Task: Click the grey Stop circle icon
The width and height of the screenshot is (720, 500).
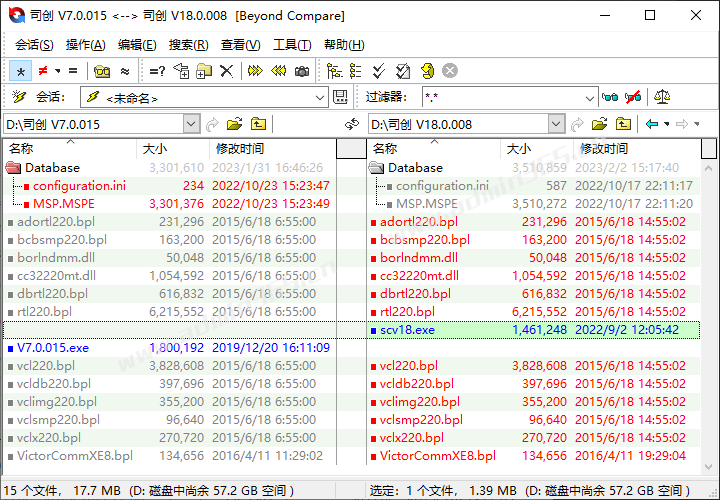Action: pyautogui.click(x=450, y=71)
